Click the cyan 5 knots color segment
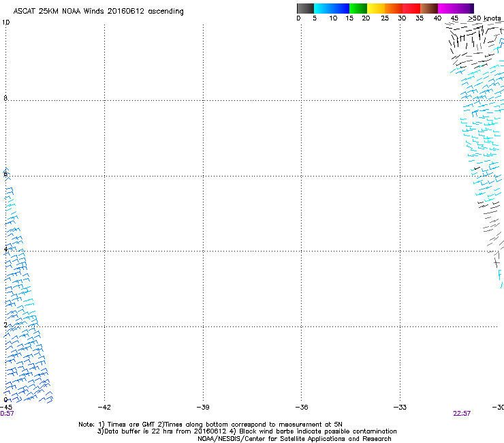 point(322,8)
